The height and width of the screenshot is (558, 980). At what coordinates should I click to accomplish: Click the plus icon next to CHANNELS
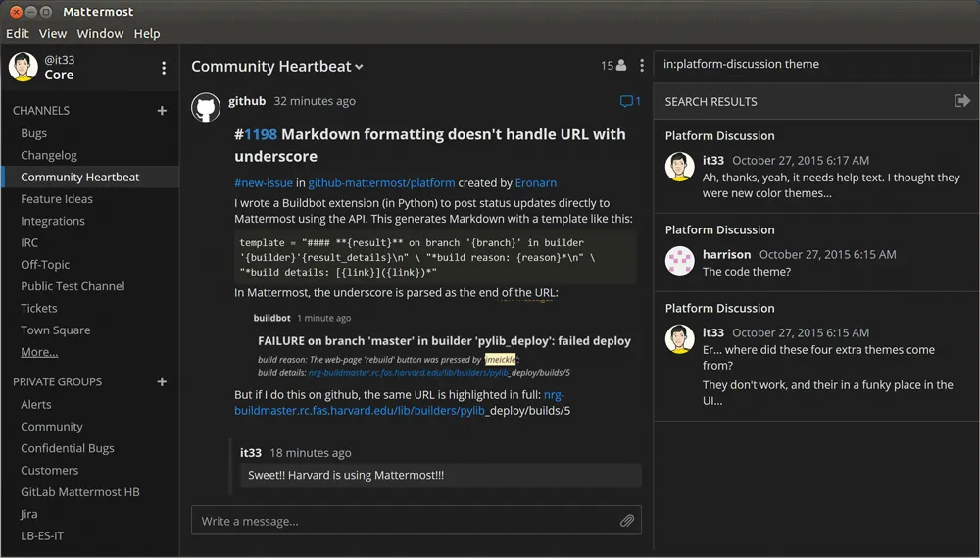click(x=162, y=111)
